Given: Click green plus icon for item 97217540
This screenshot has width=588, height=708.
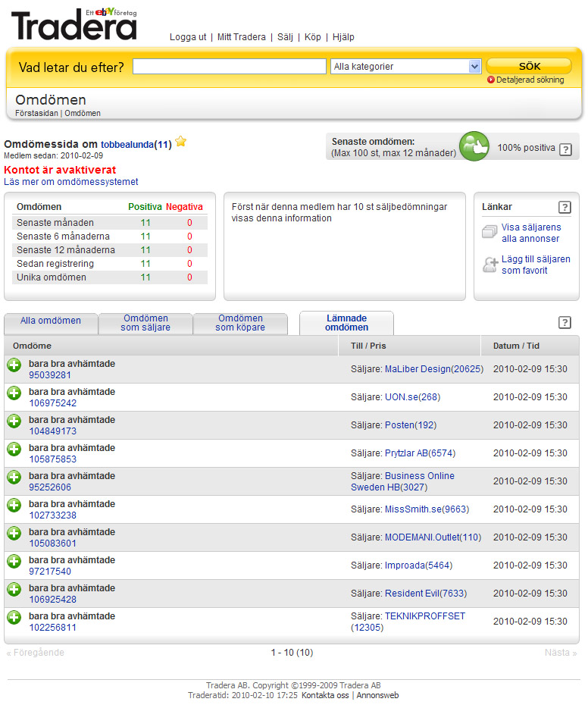Looking at the screenshot, I should [x=14, y=561].
